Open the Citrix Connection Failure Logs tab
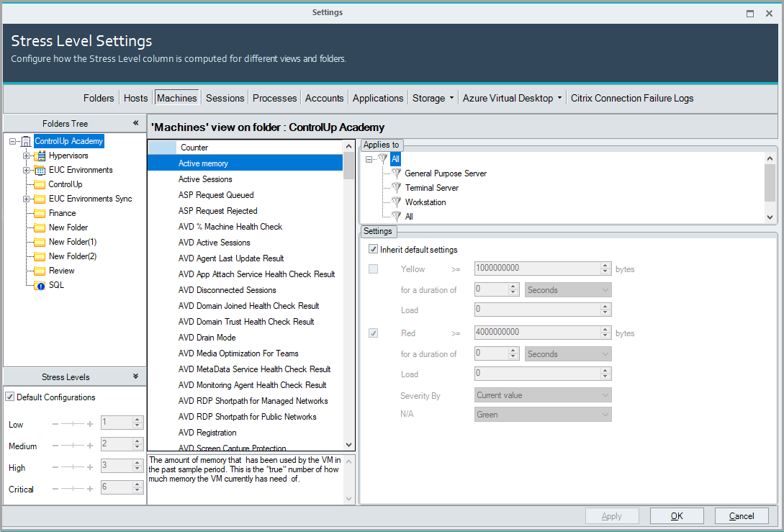 click(x=631, y=98)
